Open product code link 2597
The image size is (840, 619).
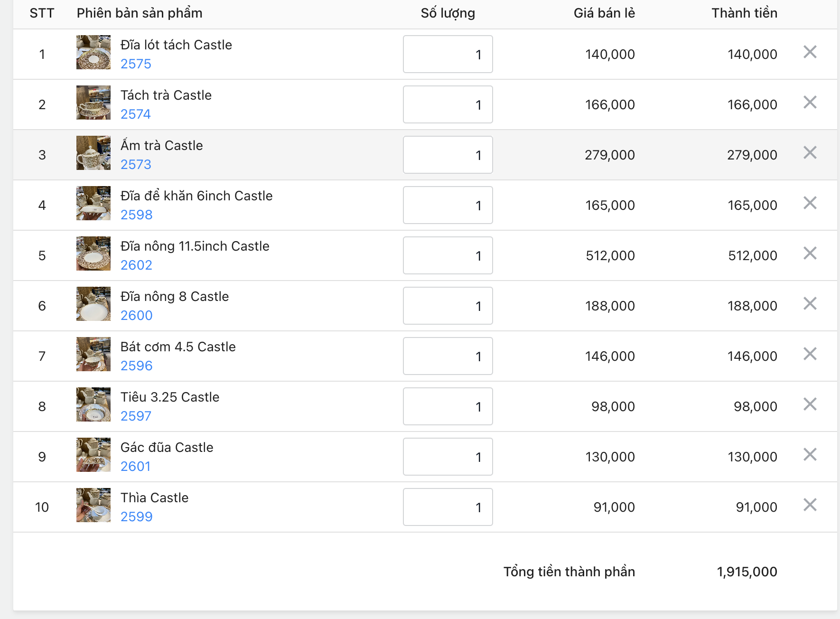136,416
